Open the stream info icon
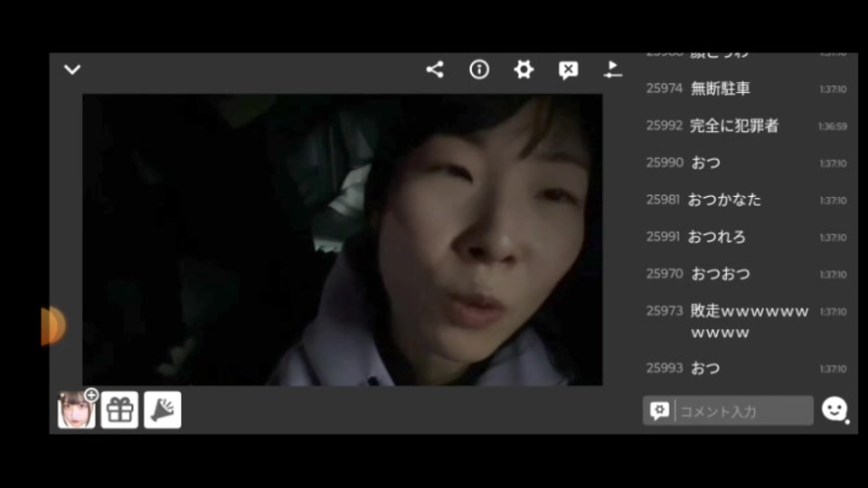Image resolution: width=868 pixels, height=488 pixels. tap(479, 70)
